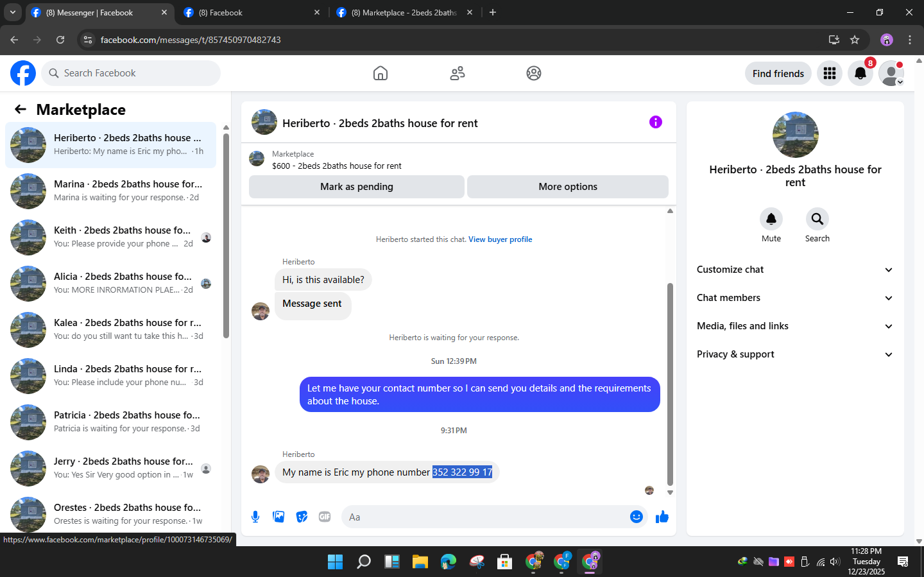
Task: Open Alicia conversation in the list
Action: click(x=110, y=284)
